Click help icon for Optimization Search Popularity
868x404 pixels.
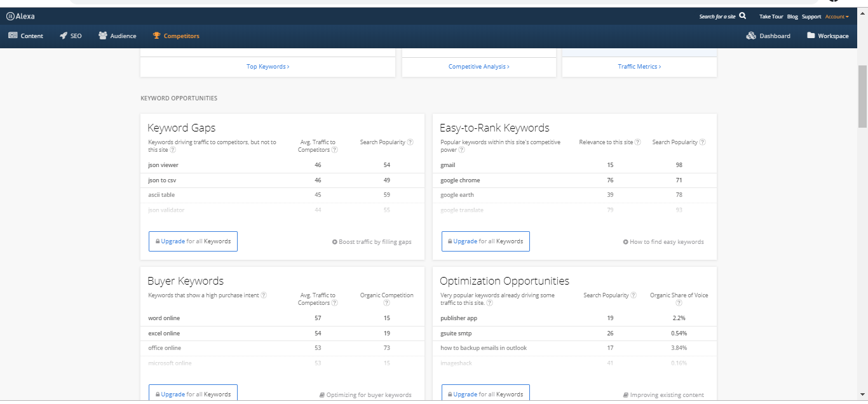[634, 295]
